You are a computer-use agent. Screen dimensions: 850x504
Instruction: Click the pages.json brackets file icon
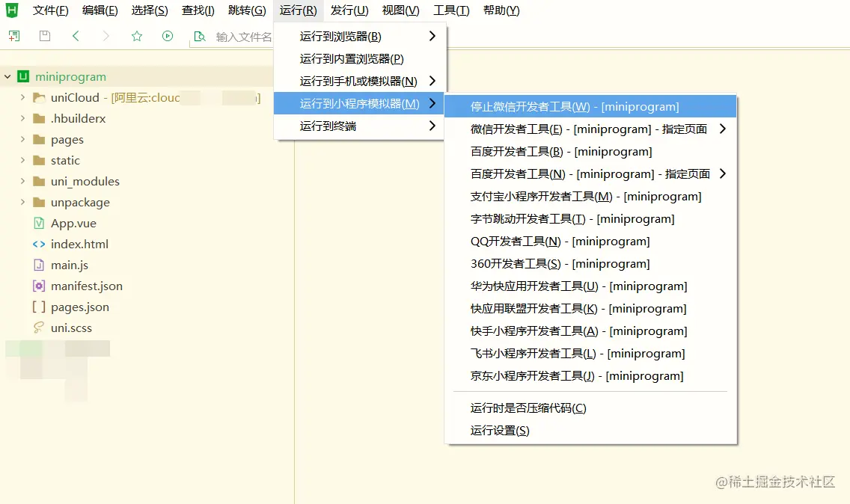(x=39, y=307)
